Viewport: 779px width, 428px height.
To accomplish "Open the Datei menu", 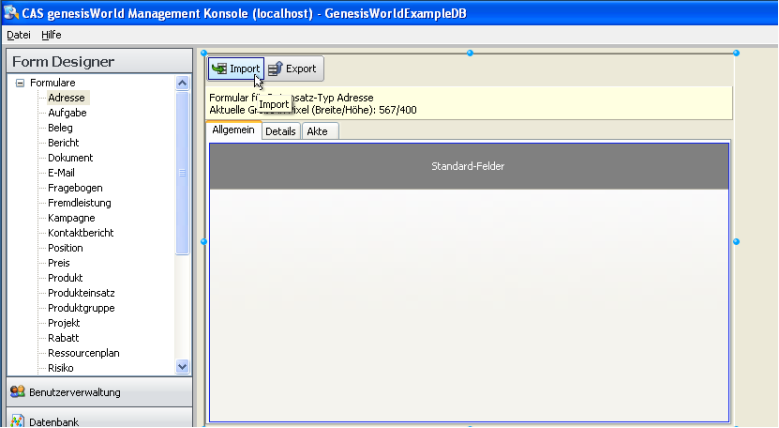I will point(19,34).
